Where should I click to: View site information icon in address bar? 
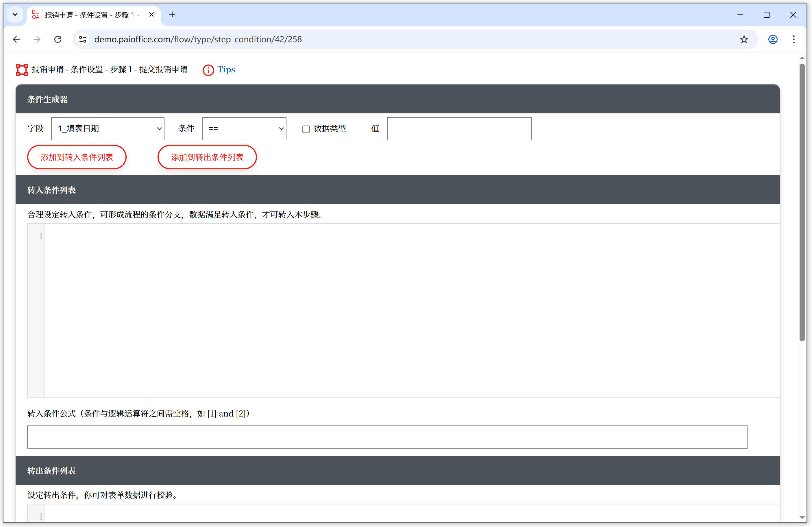[x=83, y=39]
